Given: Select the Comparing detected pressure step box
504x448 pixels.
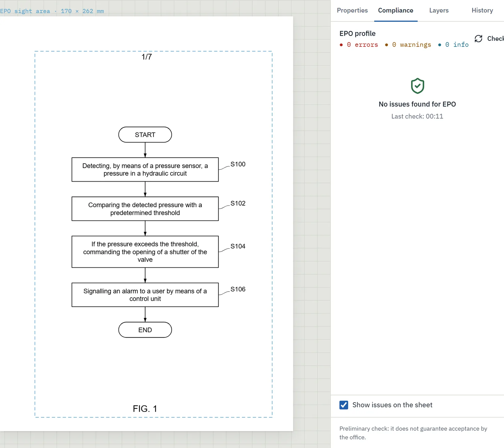Looking at the screenshot, I should (x=145, y=209).
